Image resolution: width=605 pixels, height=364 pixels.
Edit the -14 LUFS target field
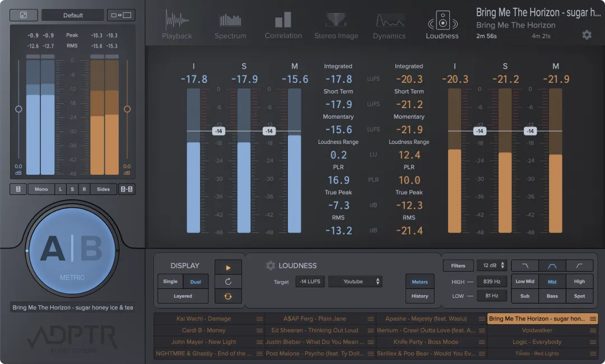(x=310, y=282)
